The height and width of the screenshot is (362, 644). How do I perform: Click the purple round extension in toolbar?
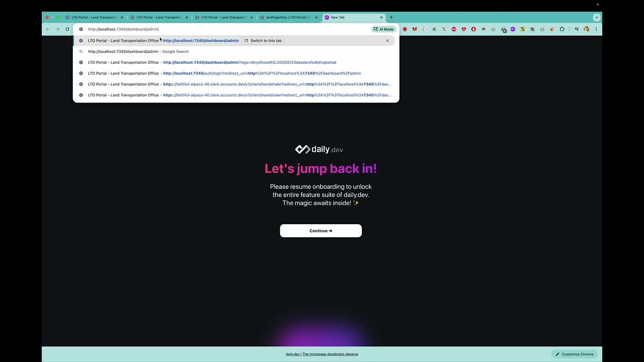[513, 29]
